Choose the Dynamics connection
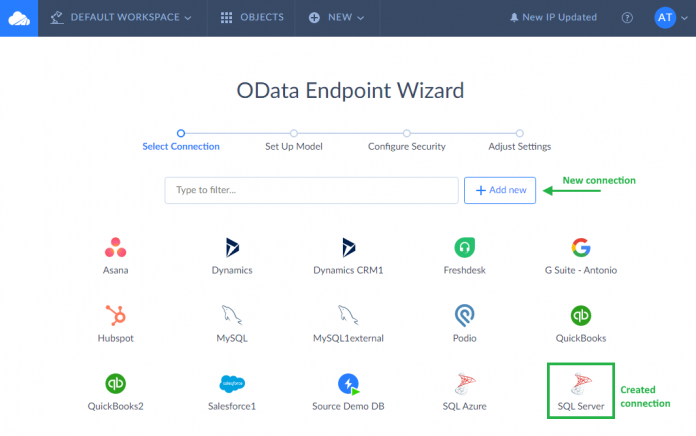 click(232, 248)
